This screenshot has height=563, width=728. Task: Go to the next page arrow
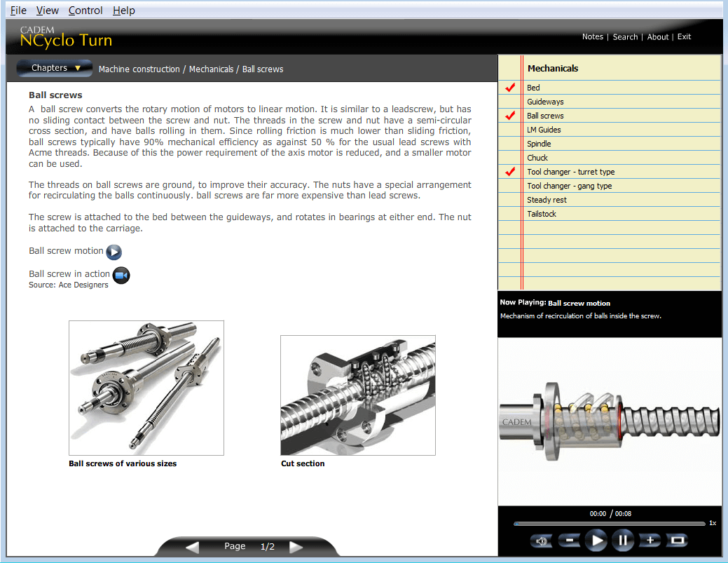point(296,547)
